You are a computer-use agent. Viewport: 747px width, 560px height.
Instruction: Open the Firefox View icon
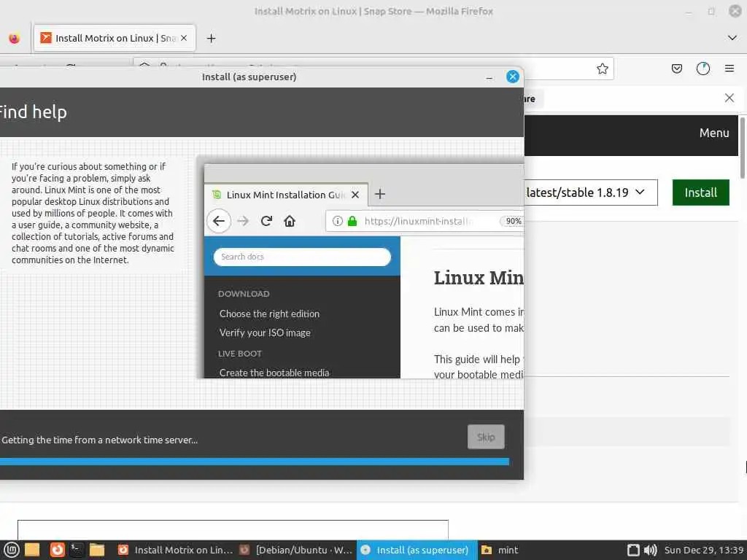15,38
